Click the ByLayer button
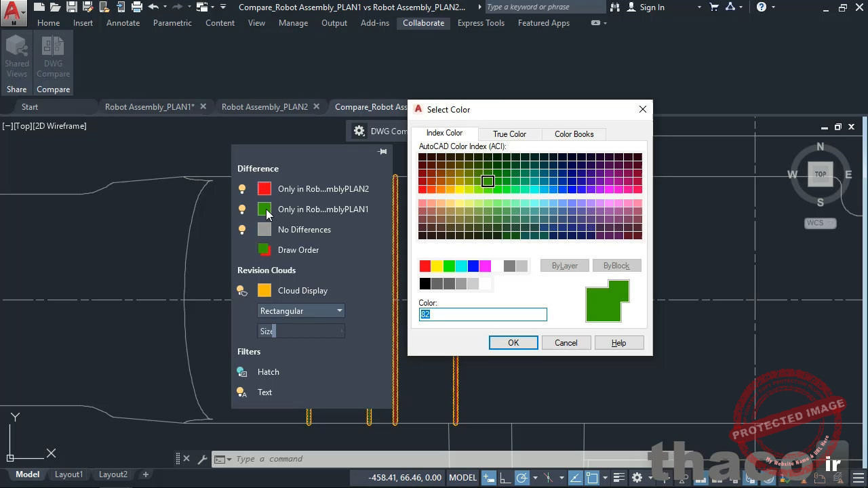This screenshot has height=488, width=868. click(x=564, y=266)
